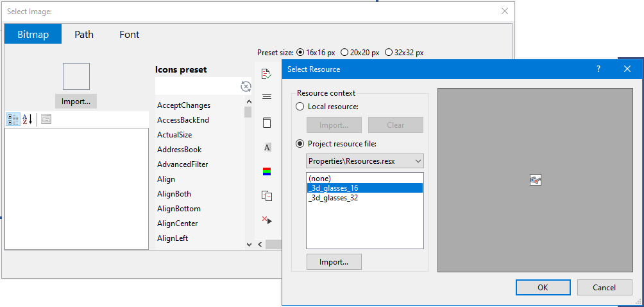Switch to the Path tab
This screenshot has height=307, width=644.
pos(84,35)
